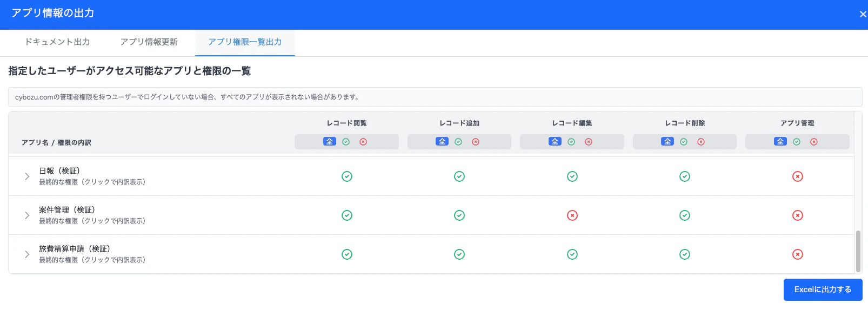Viewport: 868px width, 309px height.
Task: Click 旅費精算申請（検証）レコード削除 check icon
Action: click(x=685, y=254)
